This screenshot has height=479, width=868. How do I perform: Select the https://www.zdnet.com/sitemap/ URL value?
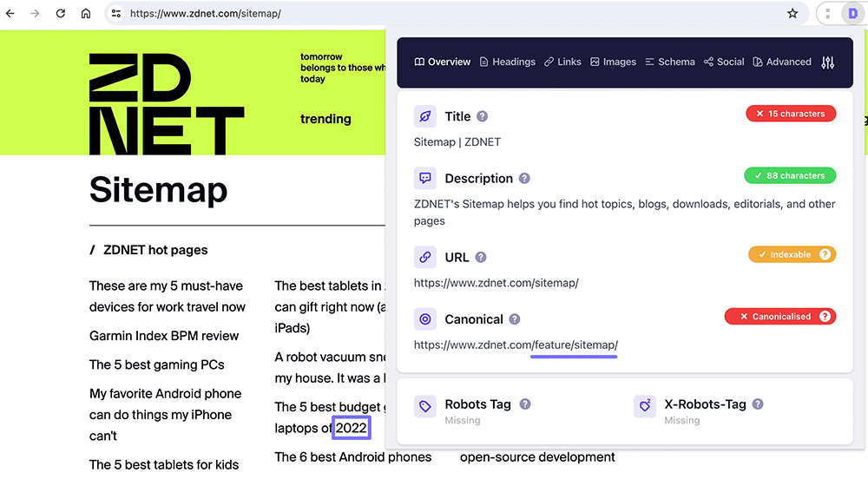point(496,283)
